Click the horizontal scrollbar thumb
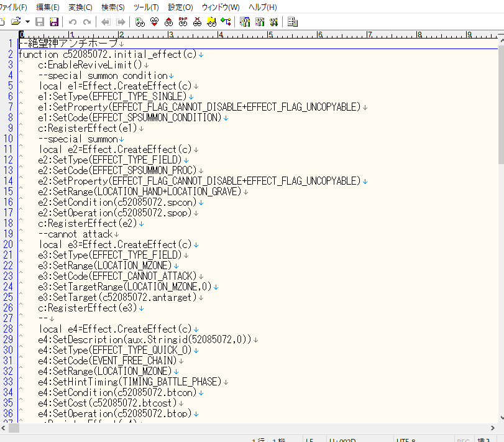This screenshot has height=442, width=504. coord(14,428)
